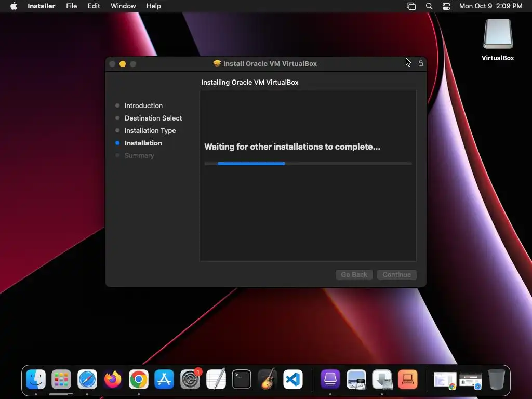Open the Apple menu
This screenshot has width=532, height=399.
tap(14, 6)
